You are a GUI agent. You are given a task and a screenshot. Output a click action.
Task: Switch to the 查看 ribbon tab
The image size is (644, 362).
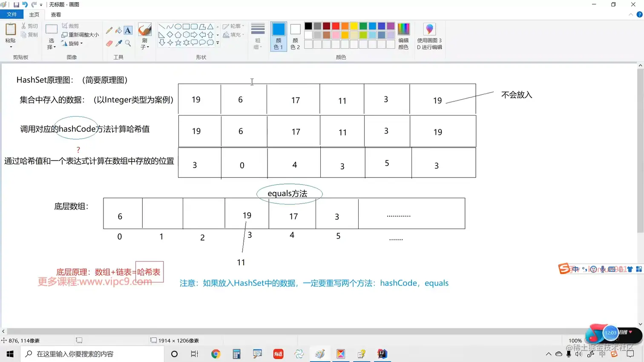[56, 14]
